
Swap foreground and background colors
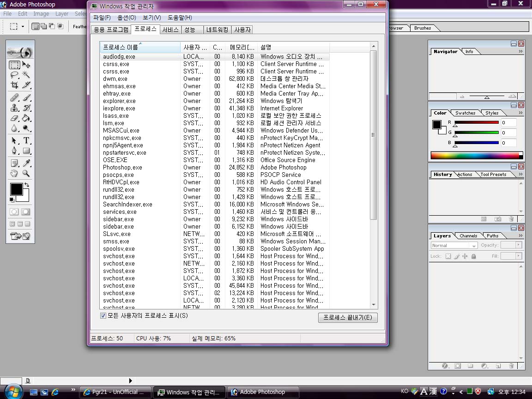27,185
